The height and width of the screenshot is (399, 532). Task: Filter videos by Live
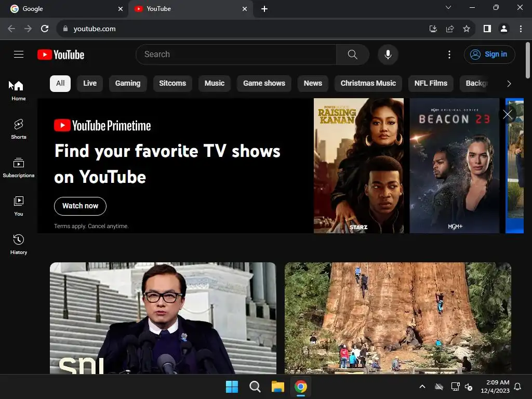point(90,84)
